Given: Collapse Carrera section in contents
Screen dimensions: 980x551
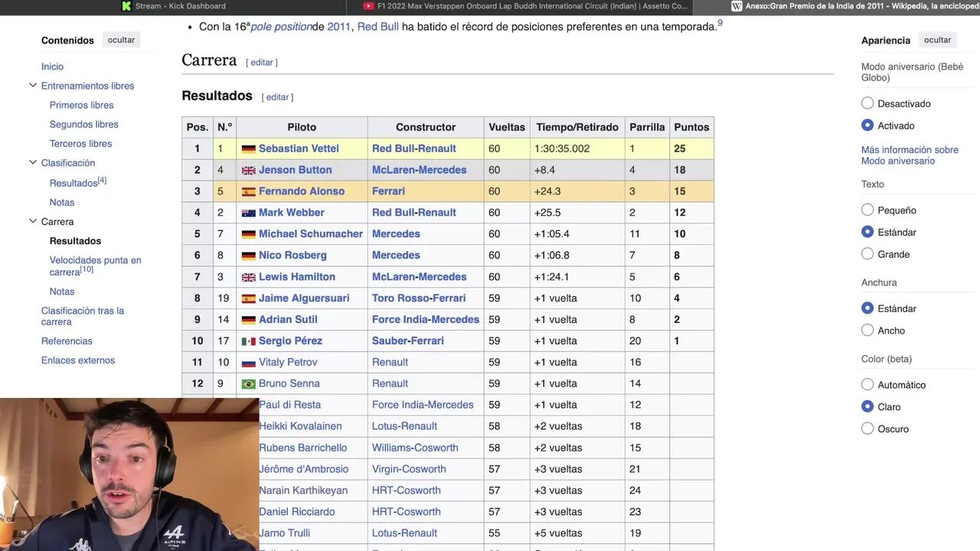Looking at the screenshot, I should (x=33, y=221).
